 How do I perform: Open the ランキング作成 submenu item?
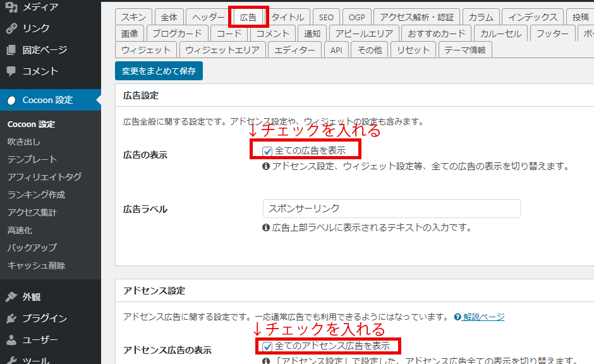37,195
